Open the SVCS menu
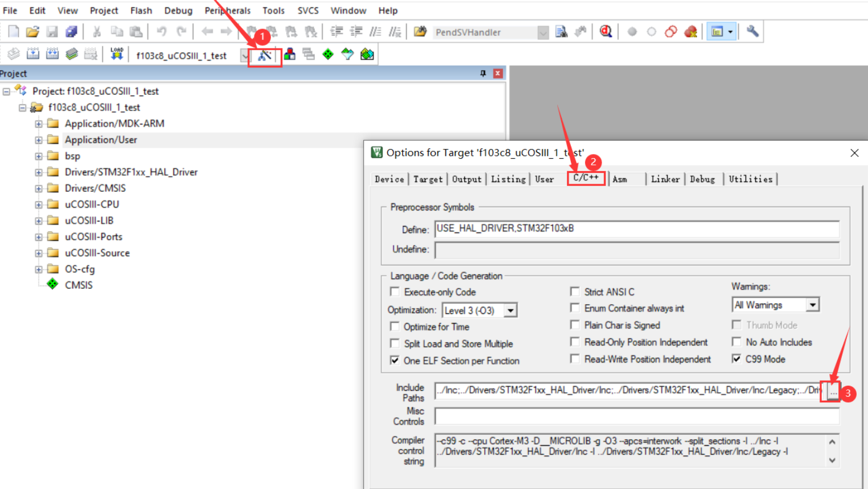This screenshot has width=868, height=489. [308, 10]
